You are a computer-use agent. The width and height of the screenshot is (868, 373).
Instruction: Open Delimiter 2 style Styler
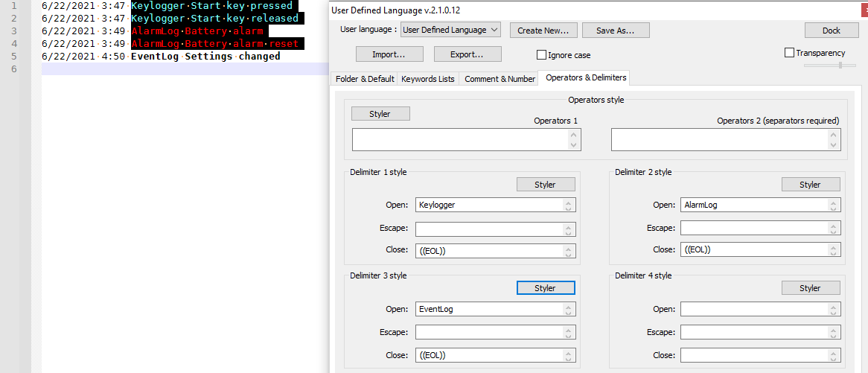(x=811, y=185)
